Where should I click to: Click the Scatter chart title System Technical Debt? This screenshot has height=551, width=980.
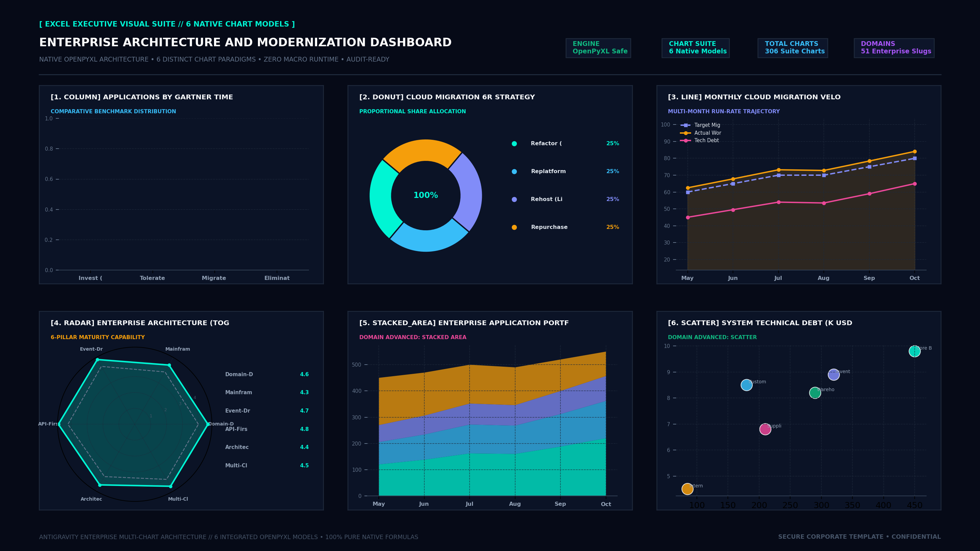point(760,323)
